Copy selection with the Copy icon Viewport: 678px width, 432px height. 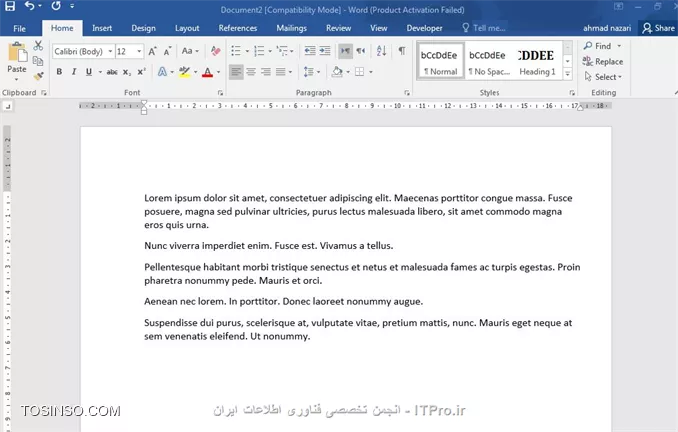coord(38,61)
